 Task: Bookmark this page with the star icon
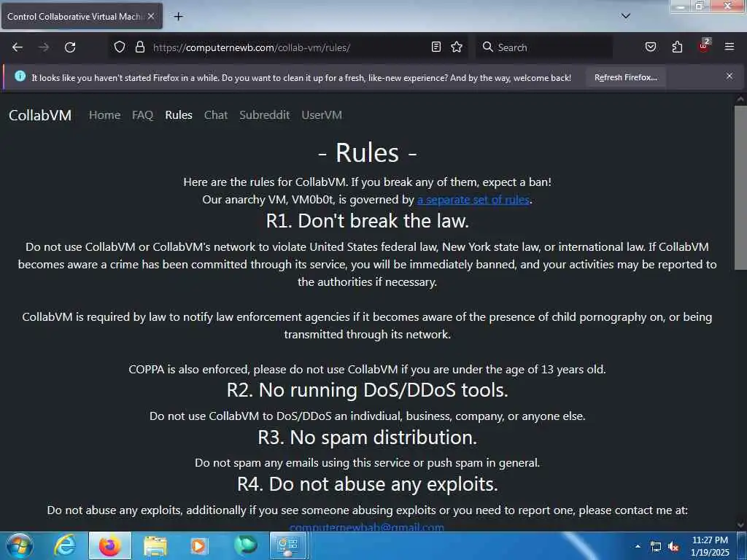[457, 47]
